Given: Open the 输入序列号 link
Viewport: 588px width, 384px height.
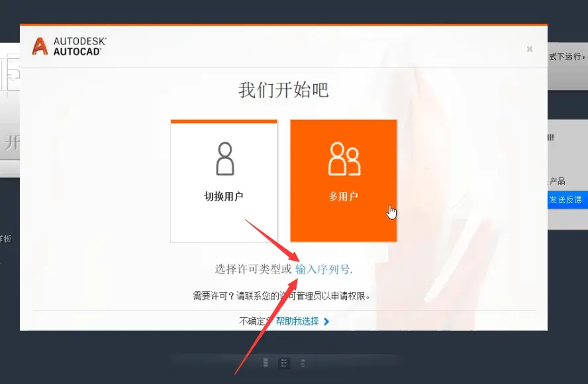Looking at the screenshot, I should pyautogui.click(x=322, y=269).
